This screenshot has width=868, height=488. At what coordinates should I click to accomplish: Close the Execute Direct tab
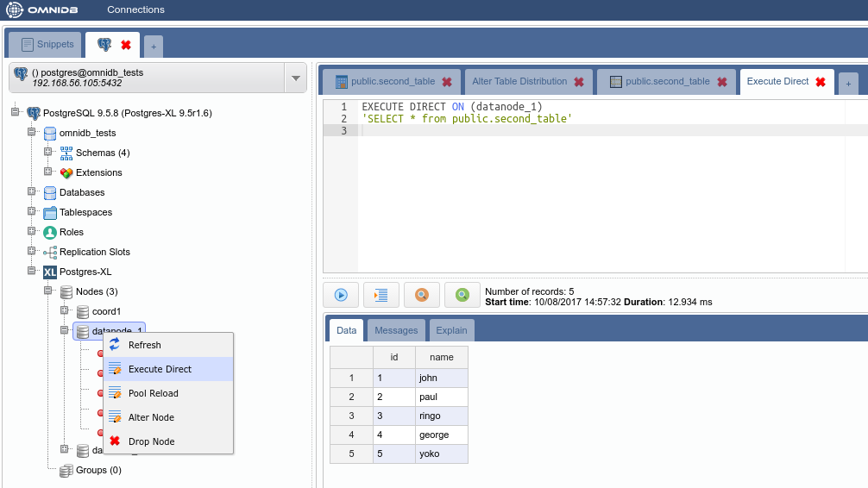click(x=821, y=82)
